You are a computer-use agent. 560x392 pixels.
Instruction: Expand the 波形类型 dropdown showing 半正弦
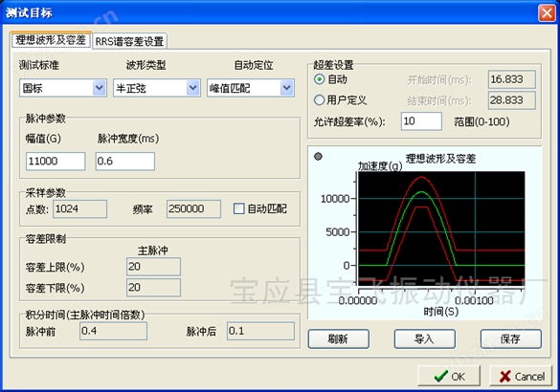pyautogui.click(x=156, y=88)
